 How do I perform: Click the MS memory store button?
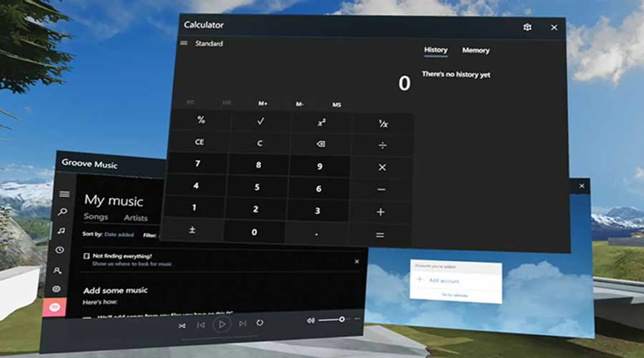[x=337, y=105]
